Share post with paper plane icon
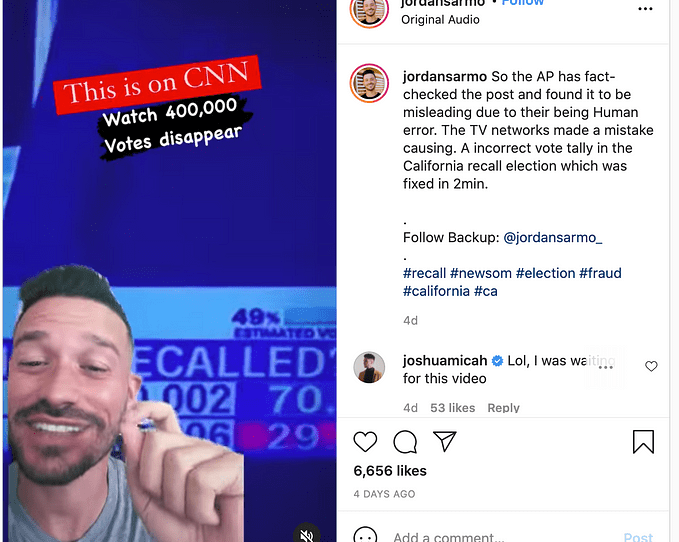Image resolution: width=679 pixels, height=542 pixels. (x=445, y=442)
